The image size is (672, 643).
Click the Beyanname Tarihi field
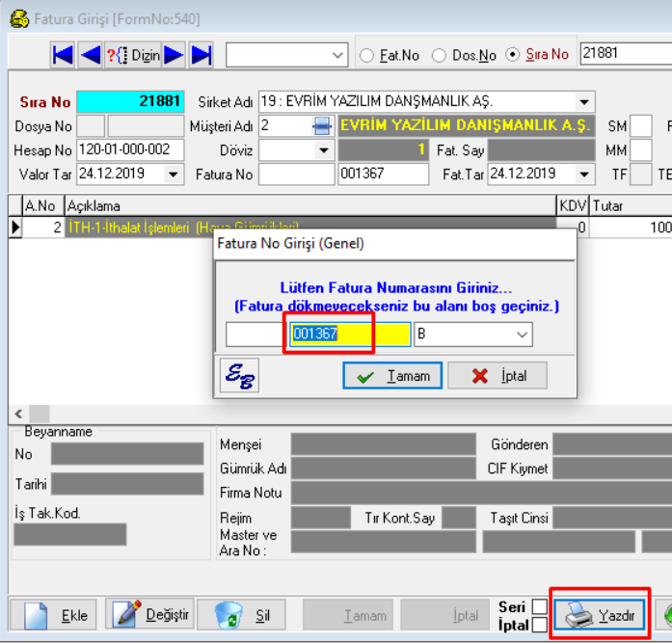127,484
